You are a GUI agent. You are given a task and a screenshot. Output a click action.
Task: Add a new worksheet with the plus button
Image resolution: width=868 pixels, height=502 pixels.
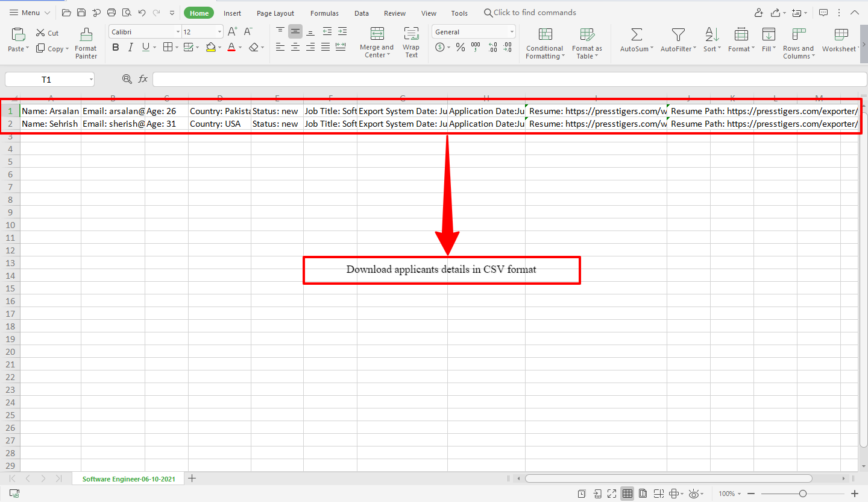pyautogui.click(x=192, y=478)
